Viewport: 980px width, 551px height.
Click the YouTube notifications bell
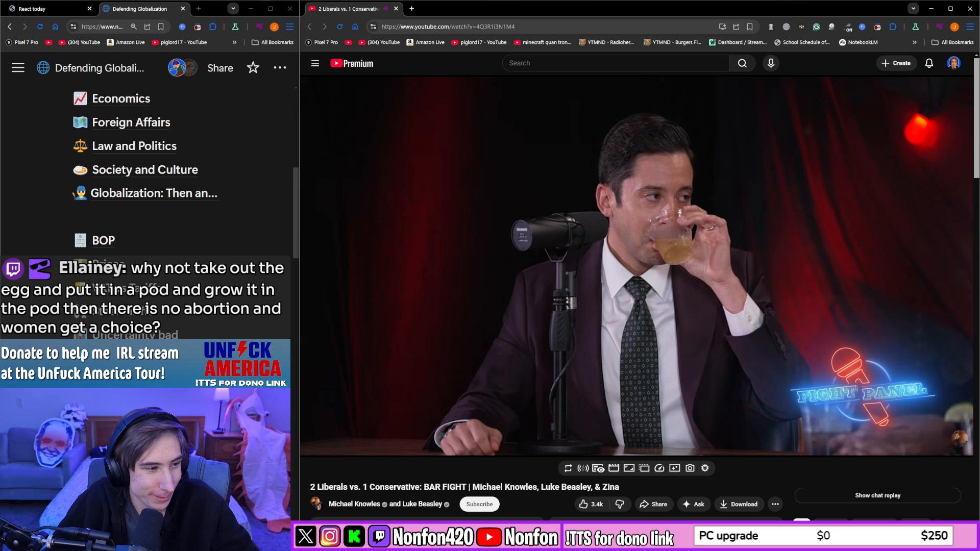click(929, 63)
